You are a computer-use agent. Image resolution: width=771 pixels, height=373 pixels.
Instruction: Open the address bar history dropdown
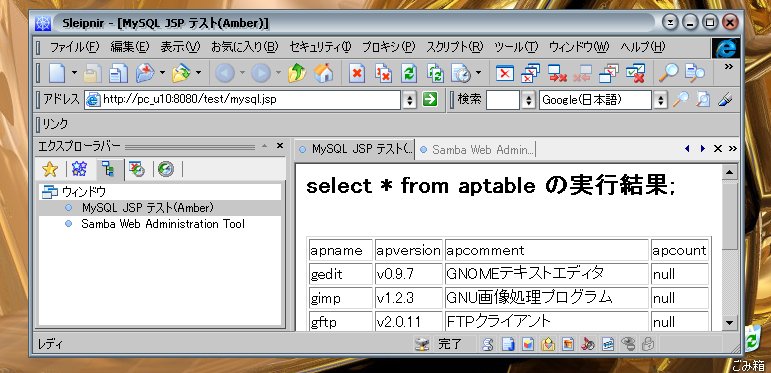[x=410, y=100]
